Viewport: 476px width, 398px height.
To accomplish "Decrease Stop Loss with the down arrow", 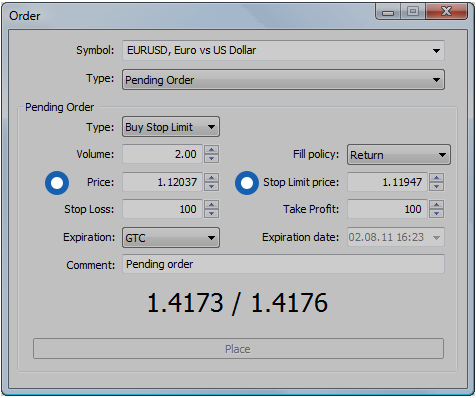I will 212,214.
